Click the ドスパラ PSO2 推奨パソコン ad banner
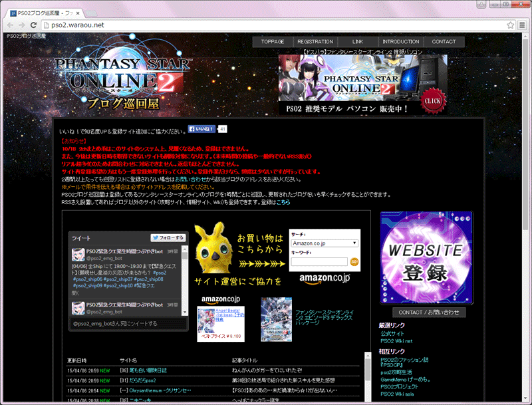 (x=362, y=84)
